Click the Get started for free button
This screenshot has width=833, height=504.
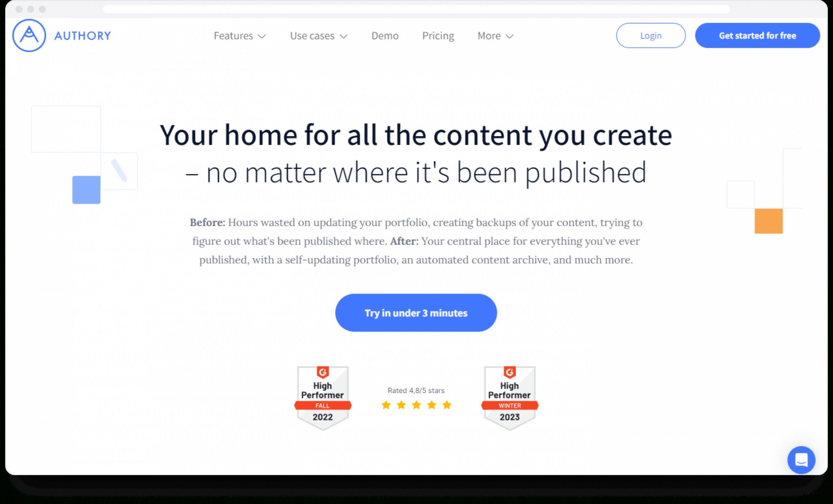click(x=758, y=36)
